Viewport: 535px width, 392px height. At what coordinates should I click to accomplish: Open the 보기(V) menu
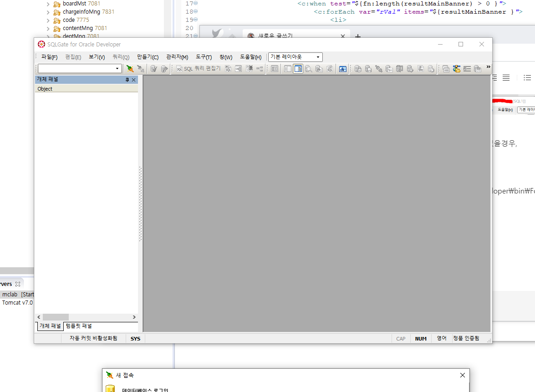pyautogui.click(x=97, y=57)
